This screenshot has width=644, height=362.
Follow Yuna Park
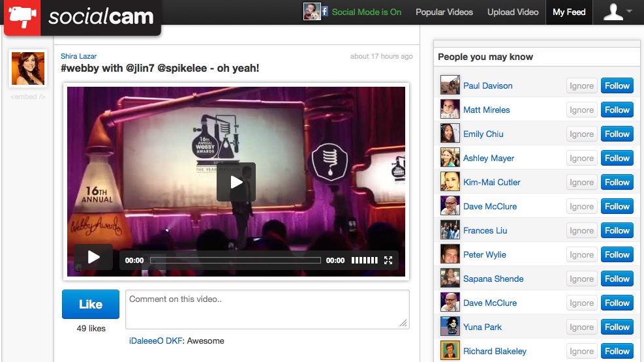point(617,327)
